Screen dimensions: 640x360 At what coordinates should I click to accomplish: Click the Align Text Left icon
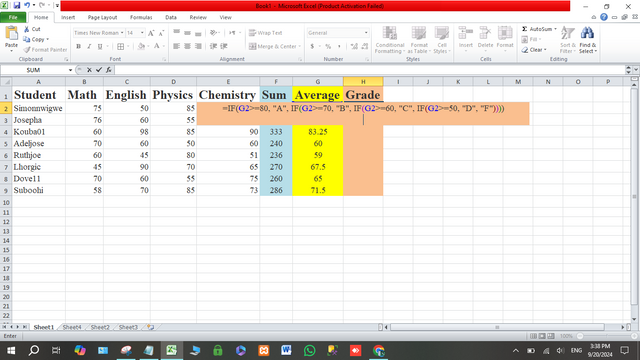pyautogui.click(x=176, y=47)
